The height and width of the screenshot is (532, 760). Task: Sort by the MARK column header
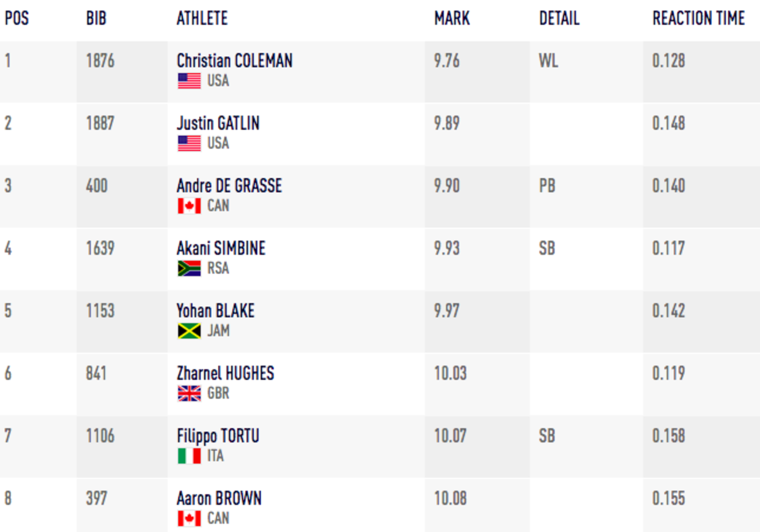[452, 18]
